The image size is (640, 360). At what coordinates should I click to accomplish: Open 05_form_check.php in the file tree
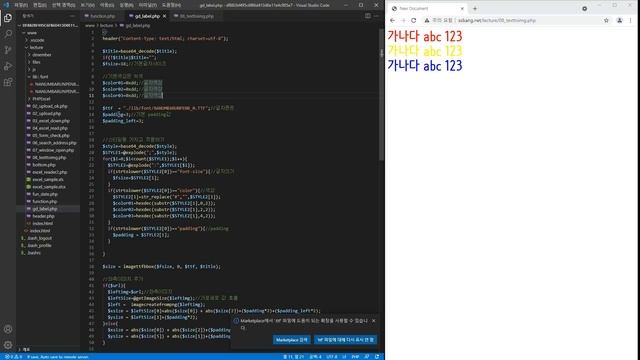[51, 136]
